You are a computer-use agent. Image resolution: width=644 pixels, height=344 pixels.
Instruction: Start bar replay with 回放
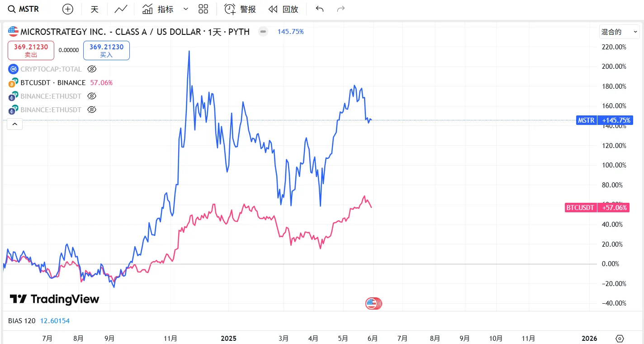283,9
